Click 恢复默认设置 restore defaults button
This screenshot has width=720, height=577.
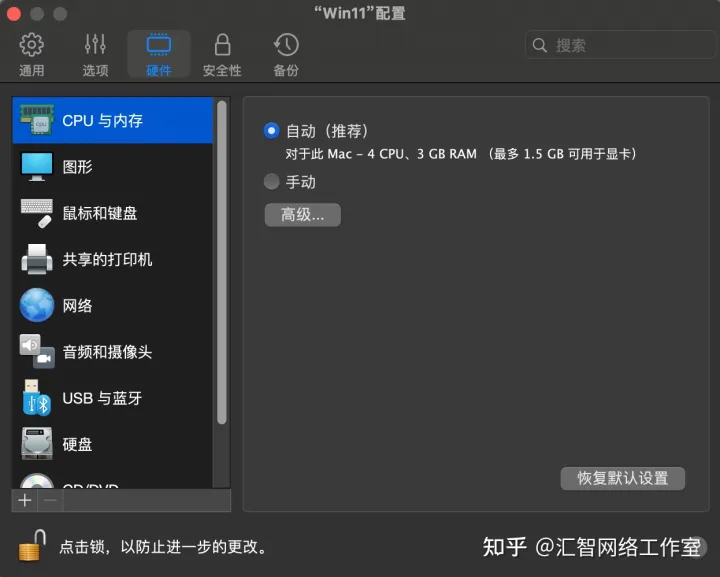623,478
